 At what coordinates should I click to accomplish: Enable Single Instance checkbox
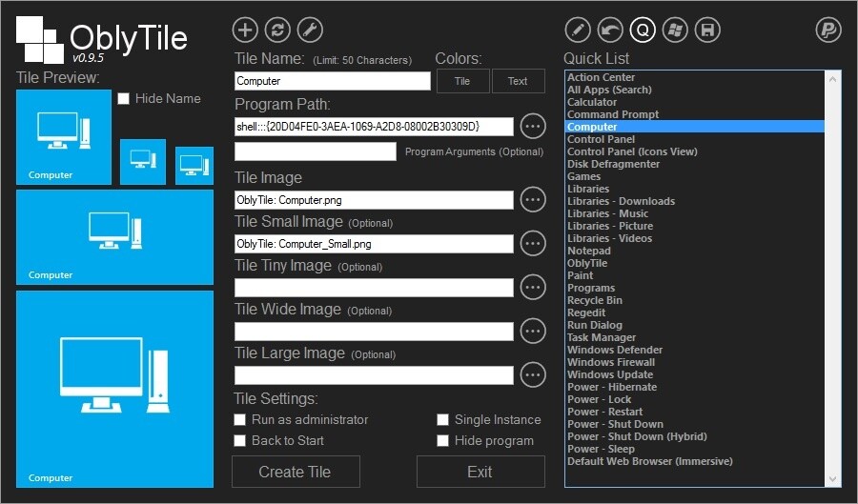pyautogui.click(x=442, y=420)
